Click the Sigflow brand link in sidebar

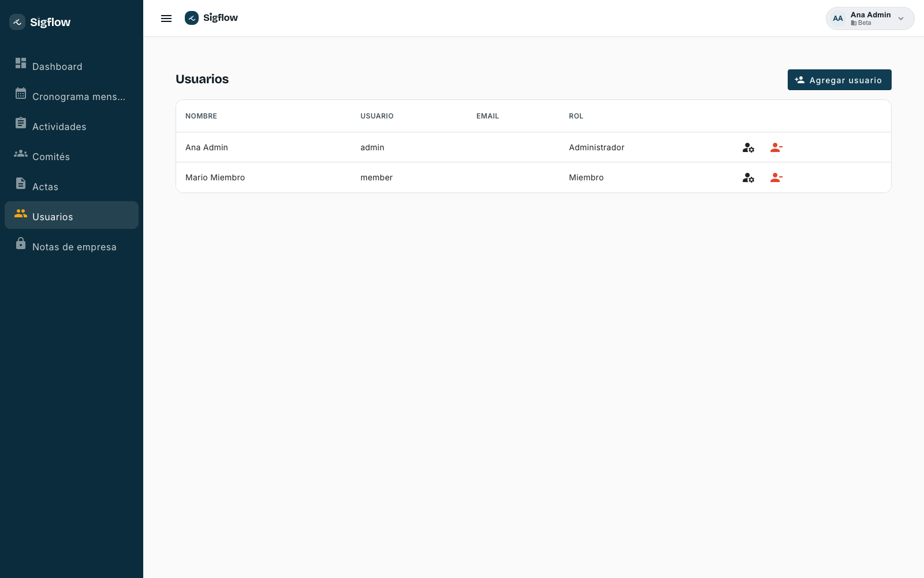40,22
